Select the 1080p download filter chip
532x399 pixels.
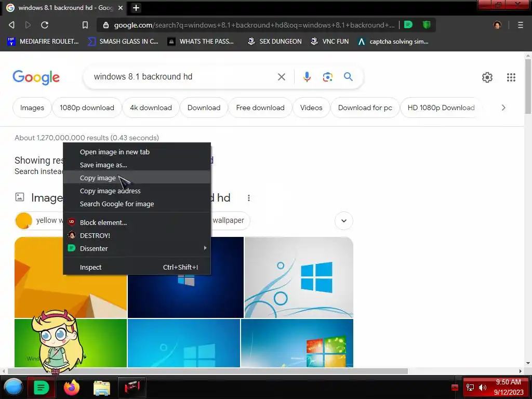click(x=87, y=108)
